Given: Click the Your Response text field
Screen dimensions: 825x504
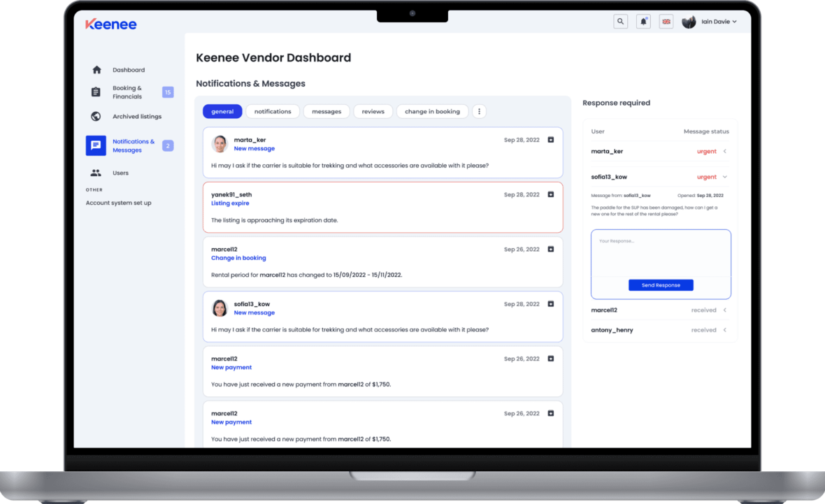Looking at the screenshot, I should pyautogui.click(x=661, y=254).
